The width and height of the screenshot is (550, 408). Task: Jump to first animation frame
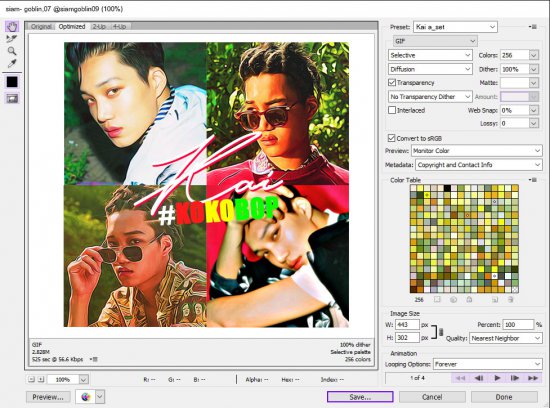coord(460,378)
